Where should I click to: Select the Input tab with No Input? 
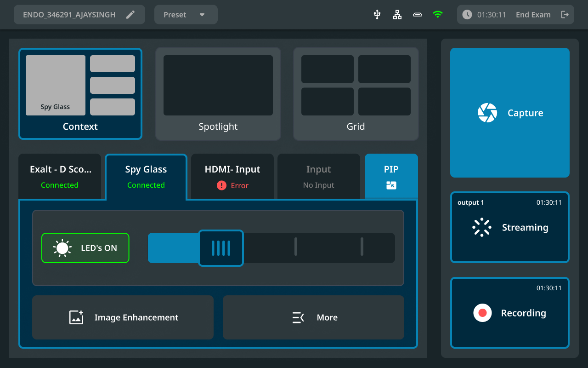pos(319,177)
